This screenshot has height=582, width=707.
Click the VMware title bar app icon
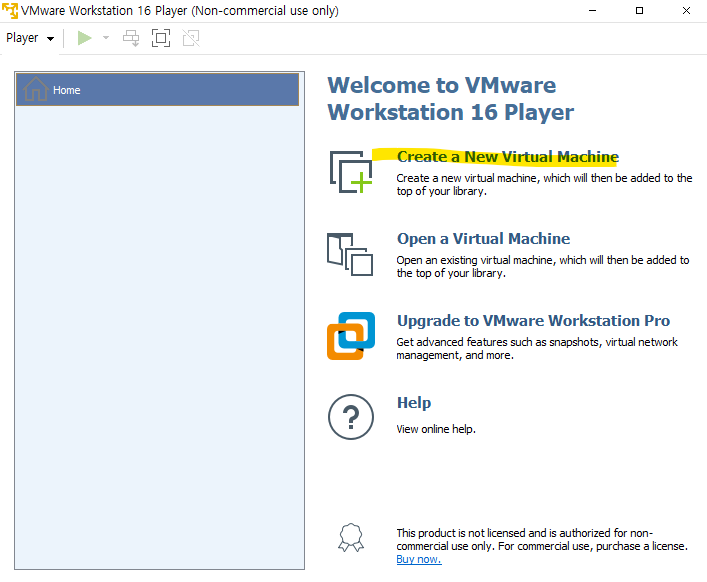point(10,10)
